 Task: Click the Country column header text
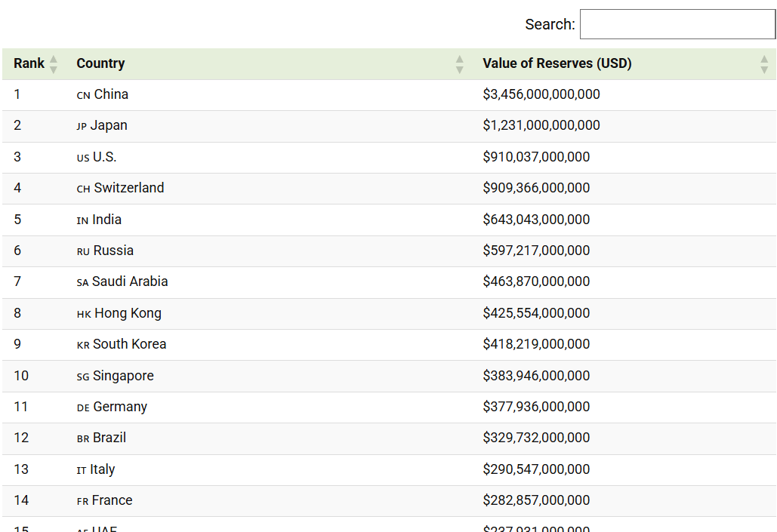pos(100,63)
